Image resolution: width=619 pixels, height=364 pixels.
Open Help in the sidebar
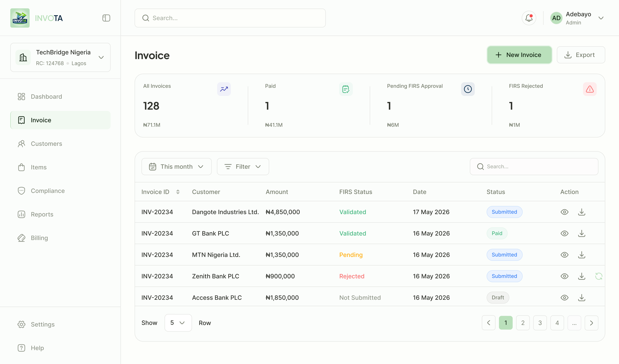60,348
